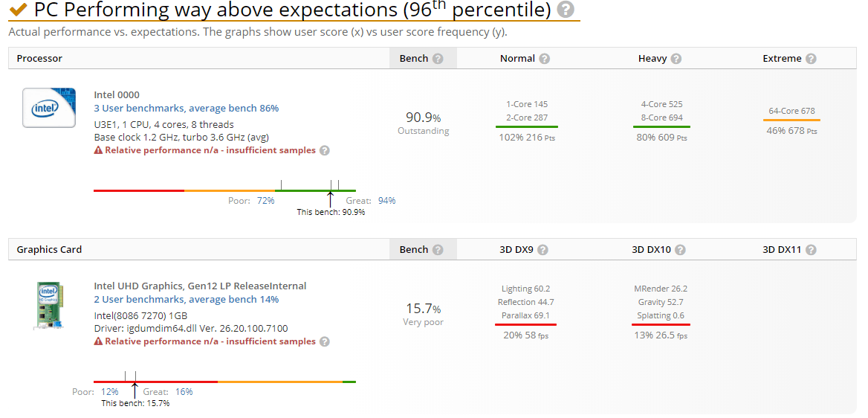Open help for 3D DX10 column
Screen dimensions: 868x418
tap(680, 250)
